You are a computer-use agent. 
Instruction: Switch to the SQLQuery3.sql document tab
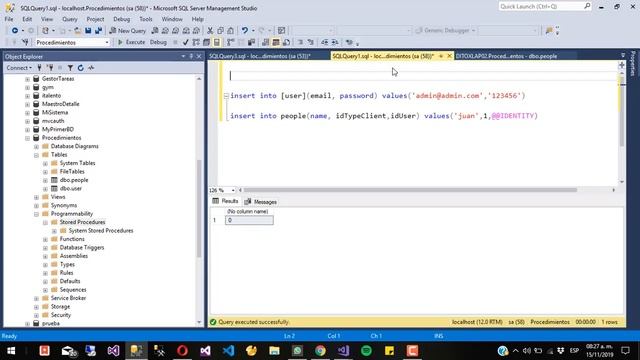pyautogui.click(x=260, y=56)
